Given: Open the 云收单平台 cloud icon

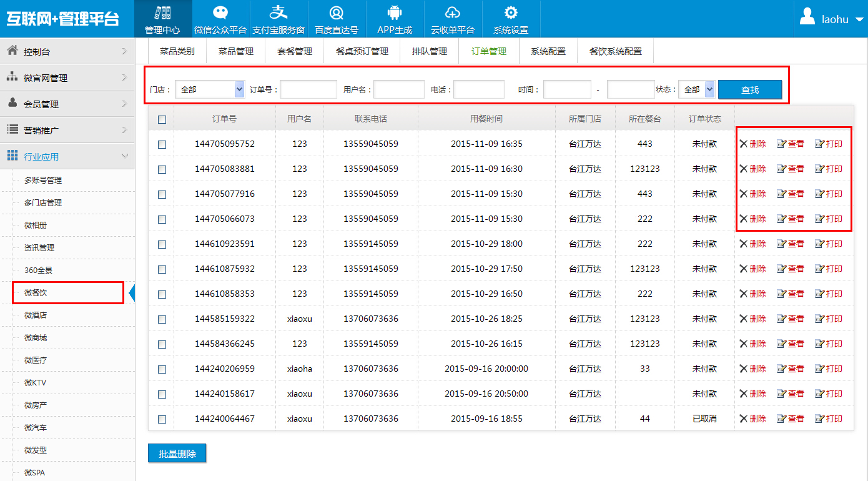Looking at the screenshot, I should [453, 12].
